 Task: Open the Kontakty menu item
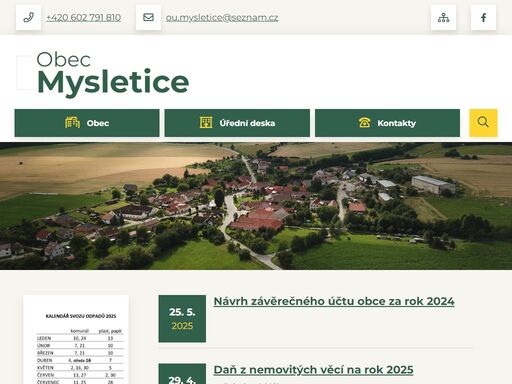[387, 123]
